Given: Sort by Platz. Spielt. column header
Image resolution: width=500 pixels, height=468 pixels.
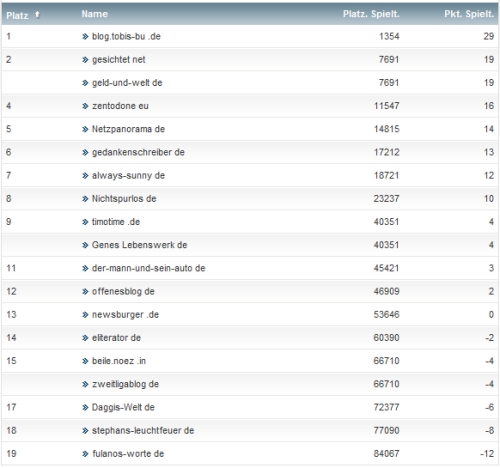Looking at the screenshot, I should [371, 14].
